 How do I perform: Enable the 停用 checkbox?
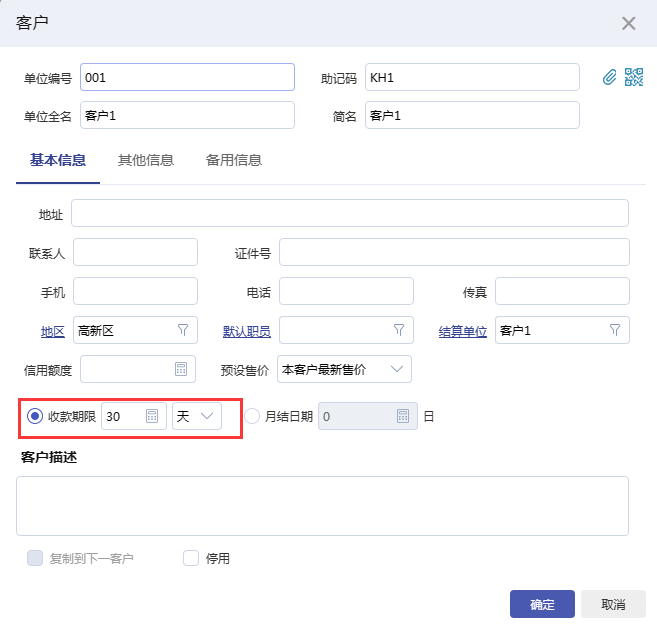point(191,558)
